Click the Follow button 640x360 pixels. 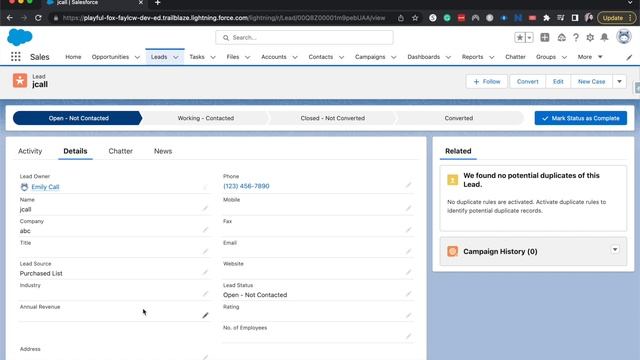[x=487, y=82]
